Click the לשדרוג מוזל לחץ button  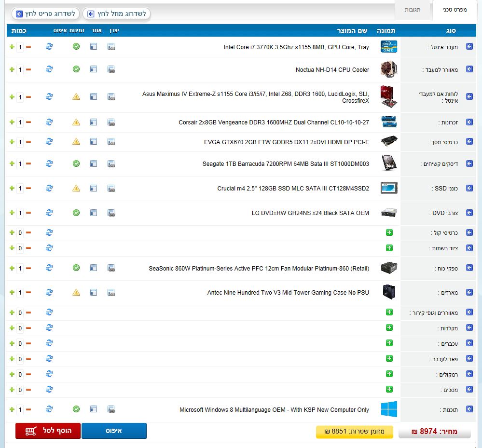(x=117, y=14)
